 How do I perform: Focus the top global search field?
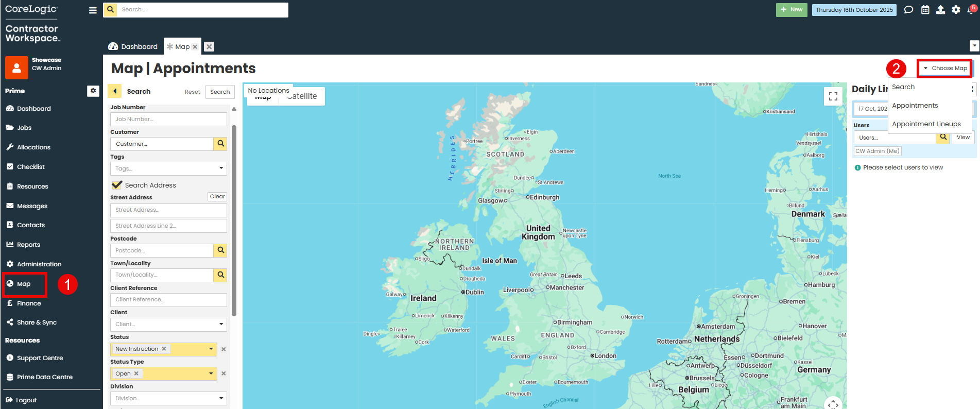click(x=203, y=10)
